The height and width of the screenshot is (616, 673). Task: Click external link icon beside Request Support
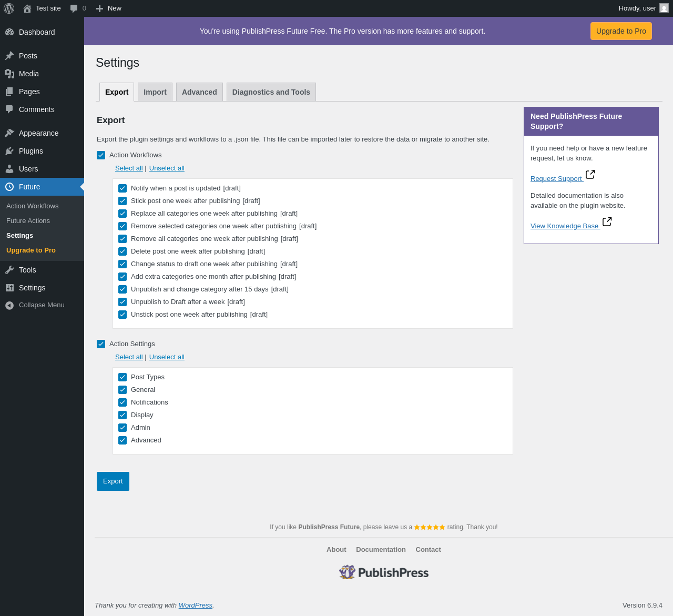[x=590, y=174]
